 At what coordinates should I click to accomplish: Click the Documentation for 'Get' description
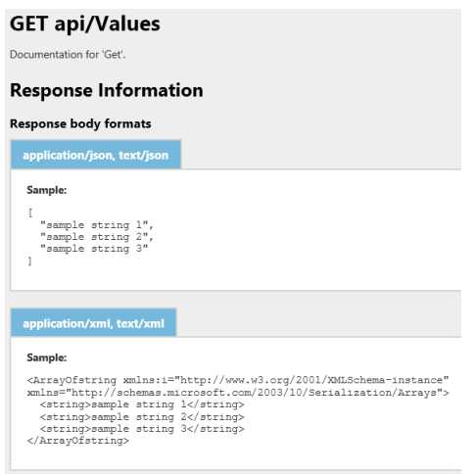68,54
